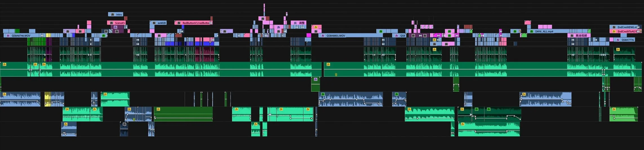Click the green fx badge on DAY6_ALL.mp4
This screenshot has width=644, height=150.
(532, 31)
